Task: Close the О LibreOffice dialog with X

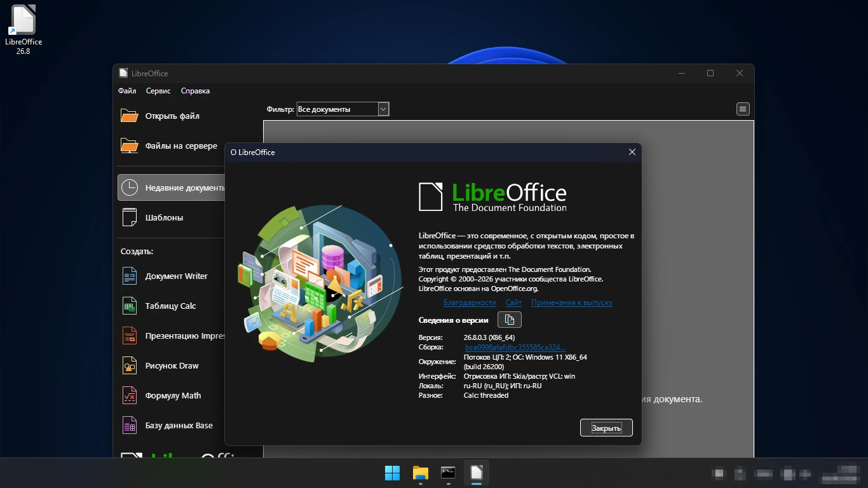Action: [632, 152]
